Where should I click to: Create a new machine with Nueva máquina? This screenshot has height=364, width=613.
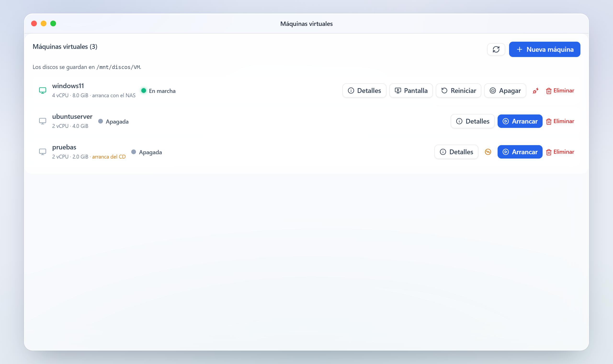coord(544,49)
